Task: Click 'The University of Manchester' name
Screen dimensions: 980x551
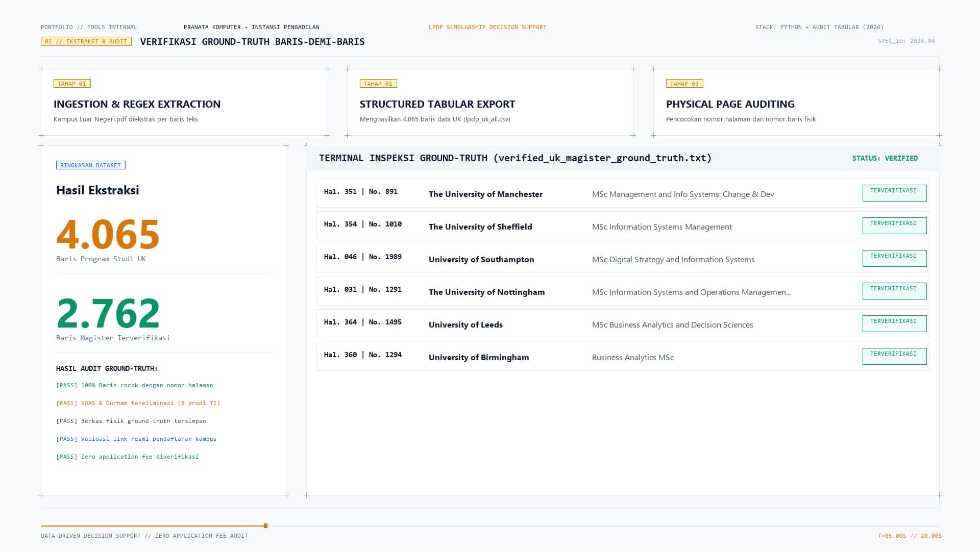Action: (x=486, y=194)
